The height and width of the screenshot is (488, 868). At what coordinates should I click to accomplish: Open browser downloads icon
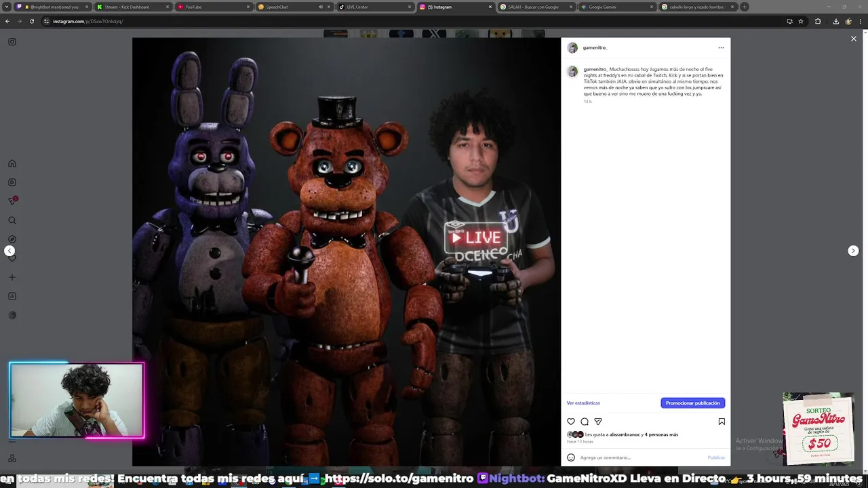click(x=835, y=21)
